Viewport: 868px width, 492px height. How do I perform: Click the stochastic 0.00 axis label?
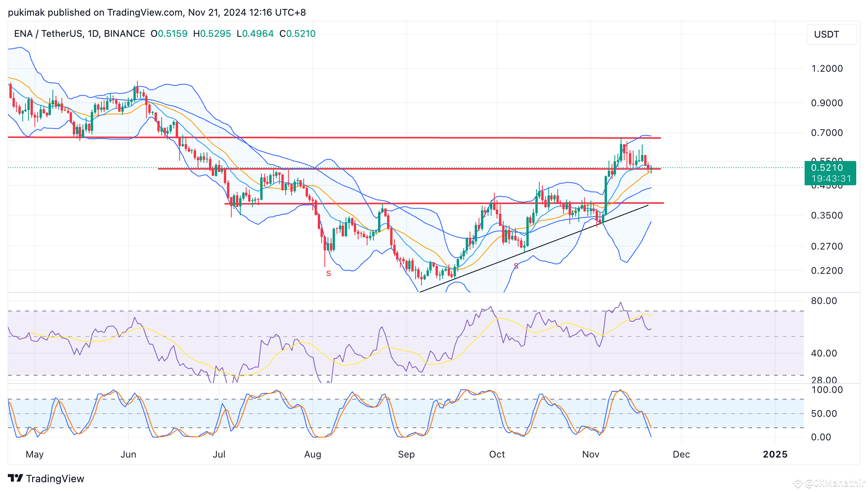pyautogui.click(x=821, y=437)
